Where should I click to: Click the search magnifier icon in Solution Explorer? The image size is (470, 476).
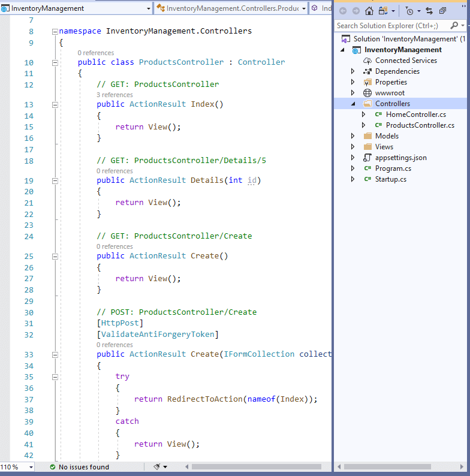pos(454,25)
